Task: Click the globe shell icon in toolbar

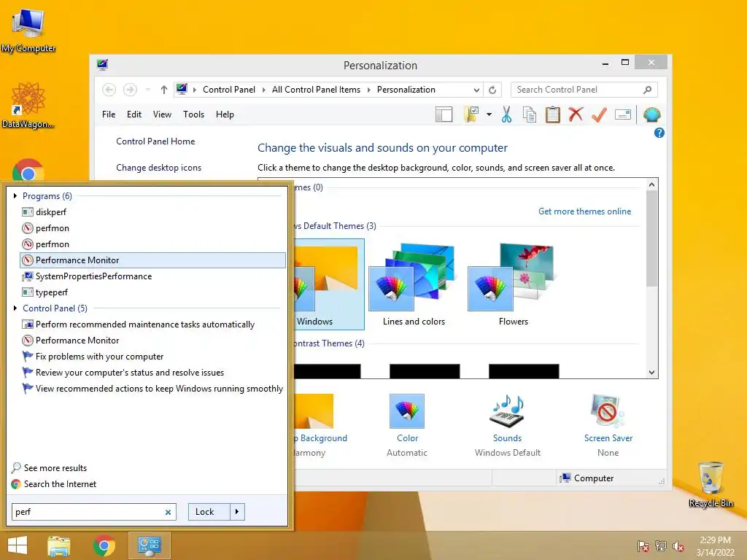Action: pos(651,114)
